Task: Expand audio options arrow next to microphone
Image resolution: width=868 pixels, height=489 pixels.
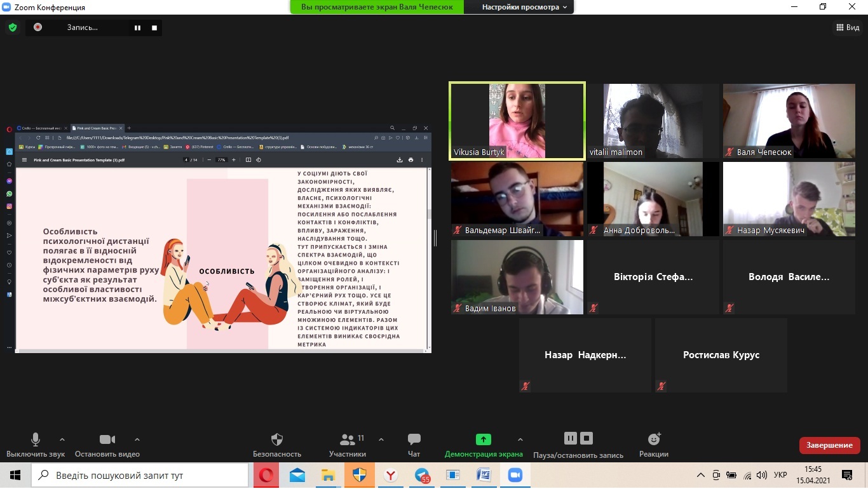Action: coord(62,439)
